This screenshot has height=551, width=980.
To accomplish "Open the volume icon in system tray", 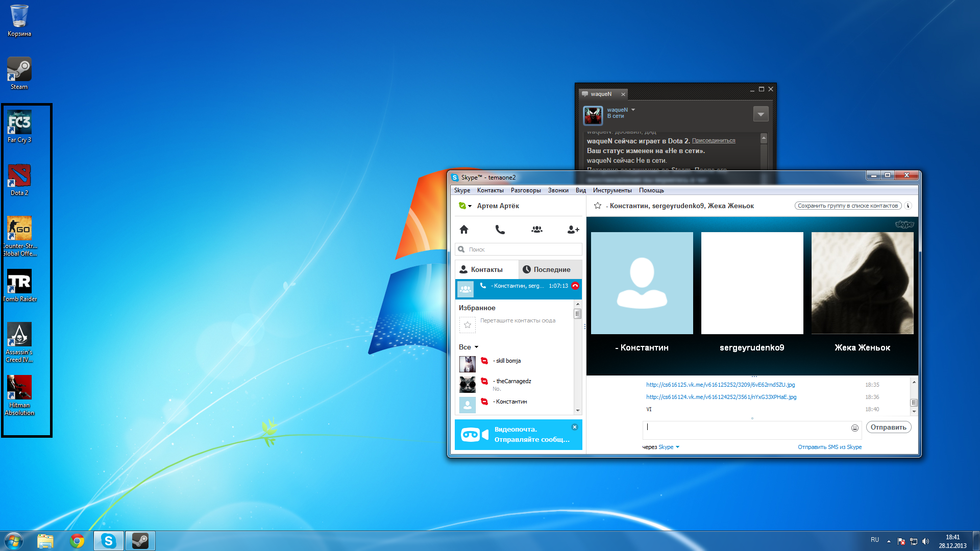I will click(925, 541).
